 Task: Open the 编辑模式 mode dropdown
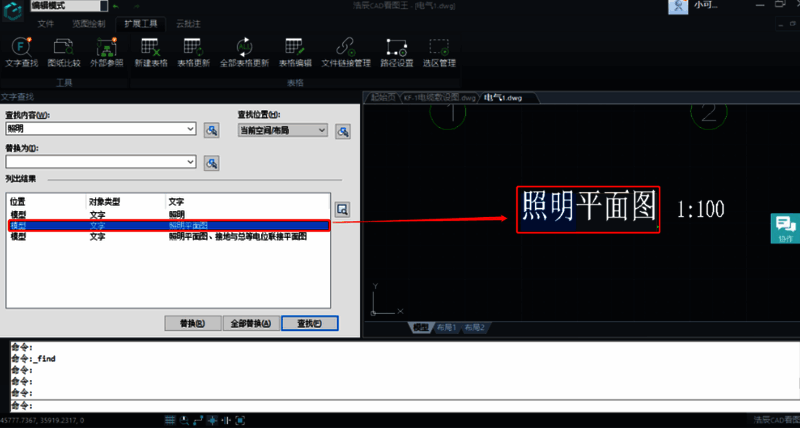click(69, 6)
